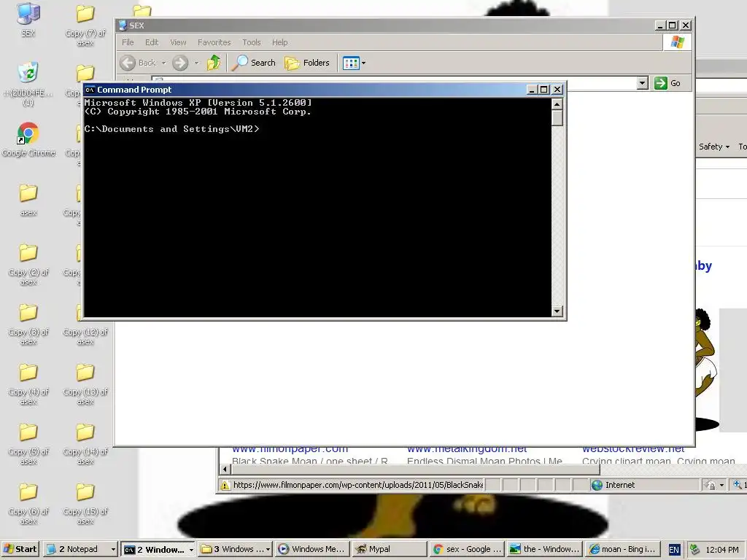Launch the Google Chrome desktop shortcut

point(28,139)
